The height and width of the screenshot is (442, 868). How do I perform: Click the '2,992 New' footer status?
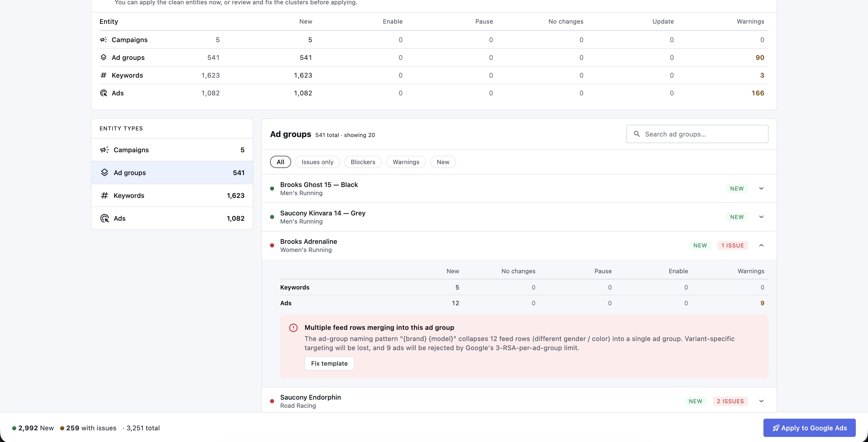tap(33, 428)
